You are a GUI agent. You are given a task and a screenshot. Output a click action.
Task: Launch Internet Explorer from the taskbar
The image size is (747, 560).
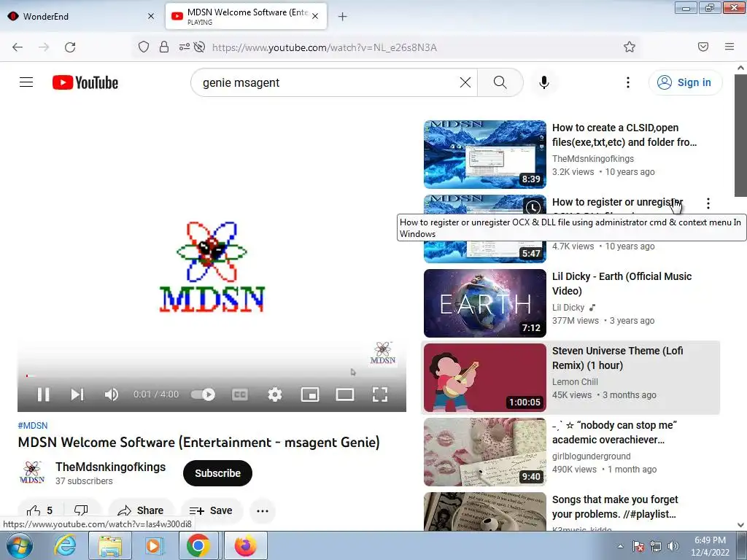click(65, 545)
